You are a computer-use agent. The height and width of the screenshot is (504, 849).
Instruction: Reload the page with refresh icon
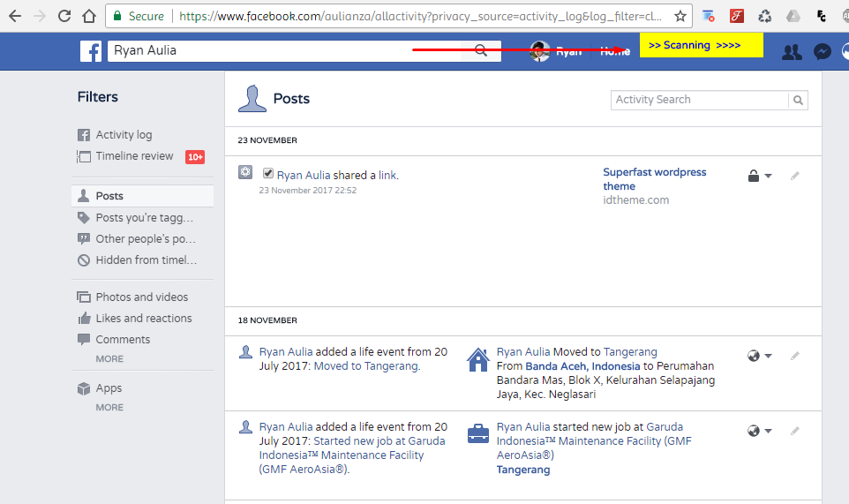point(64,16)
